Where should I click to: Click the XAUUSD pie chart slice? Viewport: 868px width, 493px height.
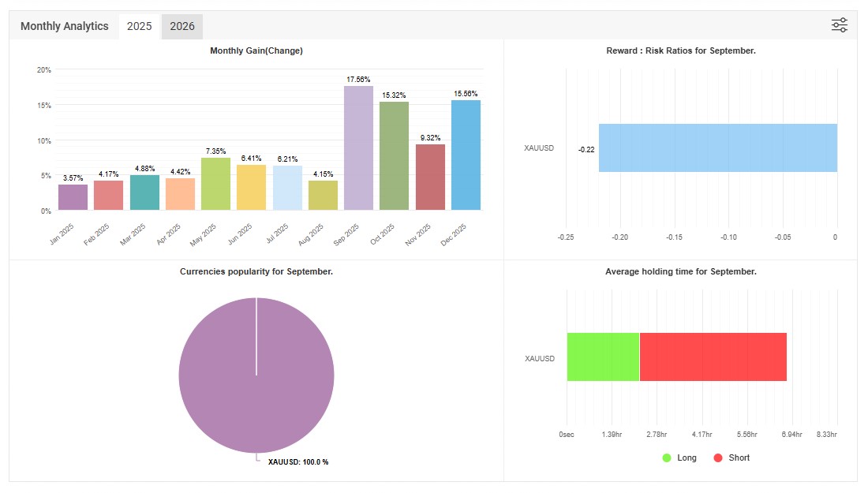point(256,375)
